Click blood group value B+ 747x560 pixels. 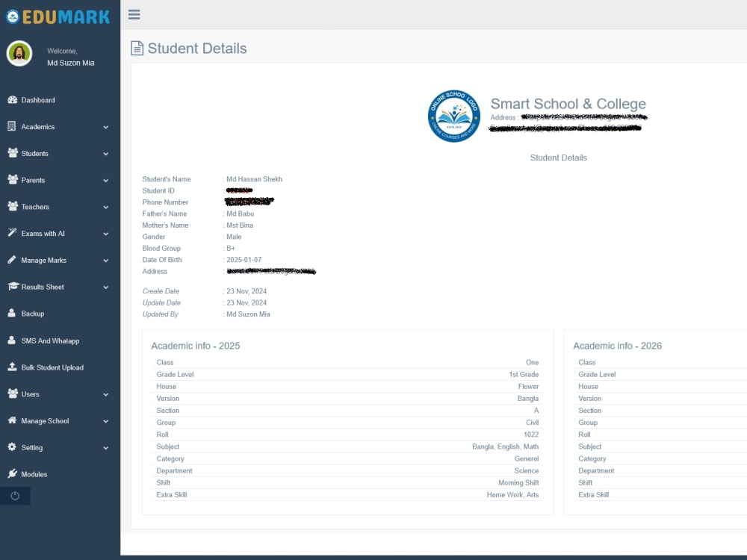tap(231, 248)
